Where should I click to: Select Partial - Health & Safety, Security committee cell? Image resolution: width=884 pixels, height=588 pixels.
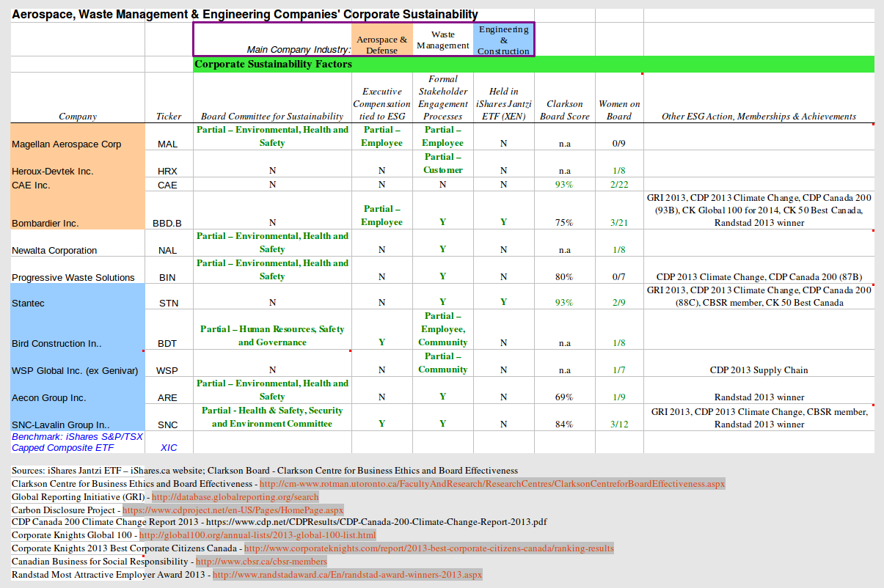[272, 417]
